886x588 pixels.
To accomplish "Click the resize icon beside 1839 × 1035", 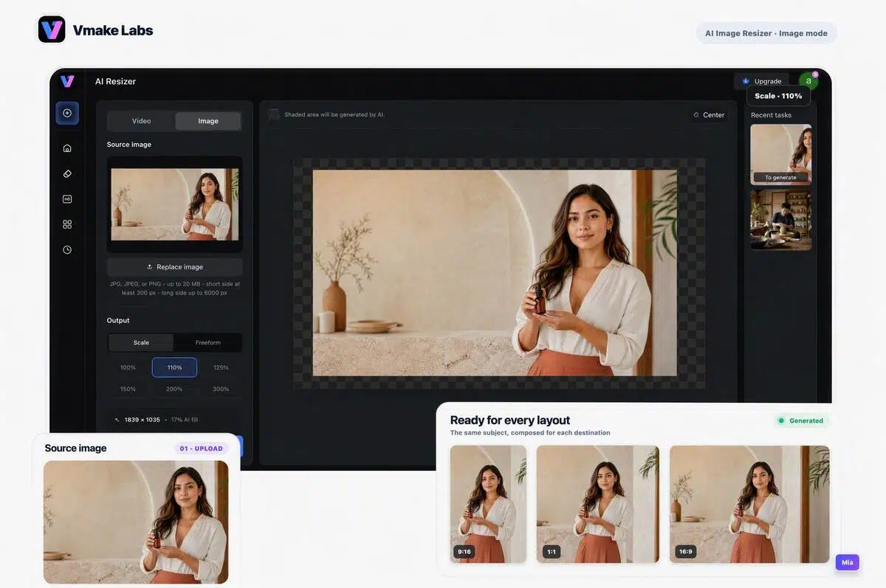I will pos(117,420).
